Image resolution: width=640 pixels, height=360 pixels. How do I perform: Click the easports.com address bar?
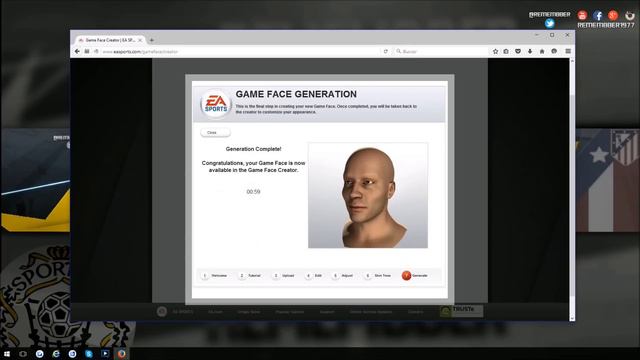pyautogui.click(x=241, y=51)
